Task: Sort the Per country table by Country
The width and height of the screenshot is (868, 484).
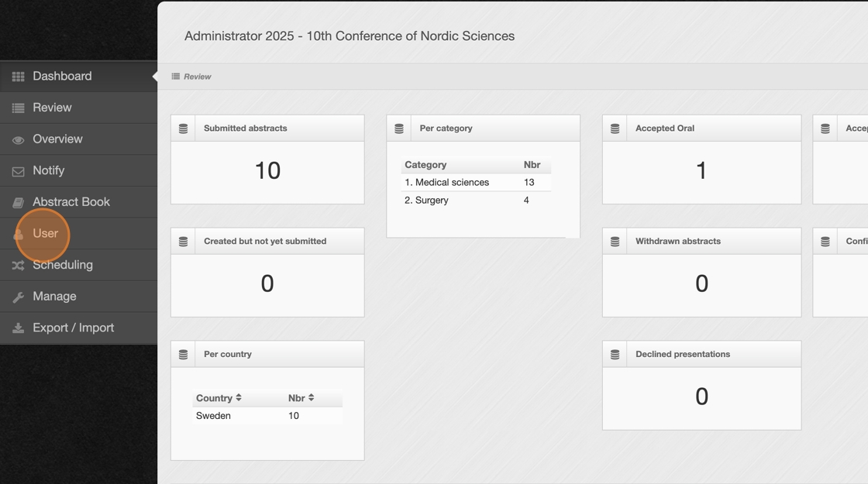Action: (x=219, y=398)
